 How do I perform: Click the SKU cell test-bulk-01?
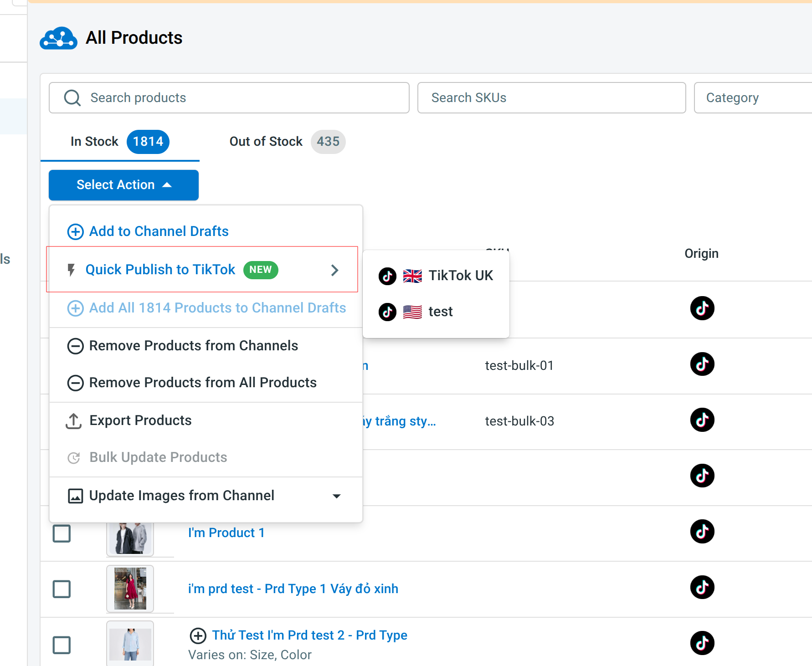click(519, 366)
